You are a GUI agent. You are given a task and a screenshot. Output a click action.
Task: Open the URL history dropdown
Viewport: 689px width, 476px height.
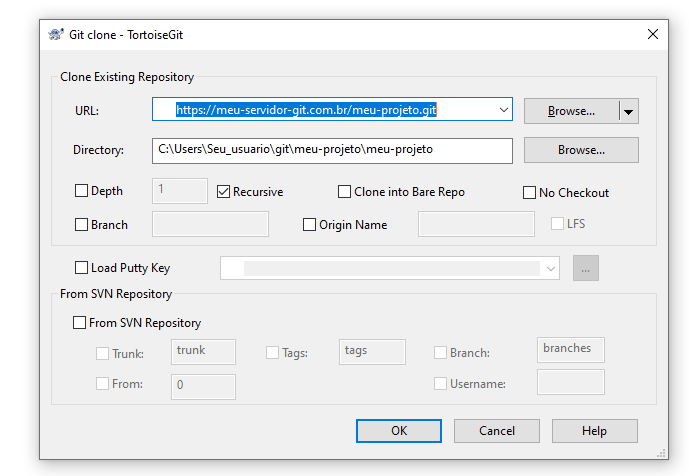click(504, 110)
